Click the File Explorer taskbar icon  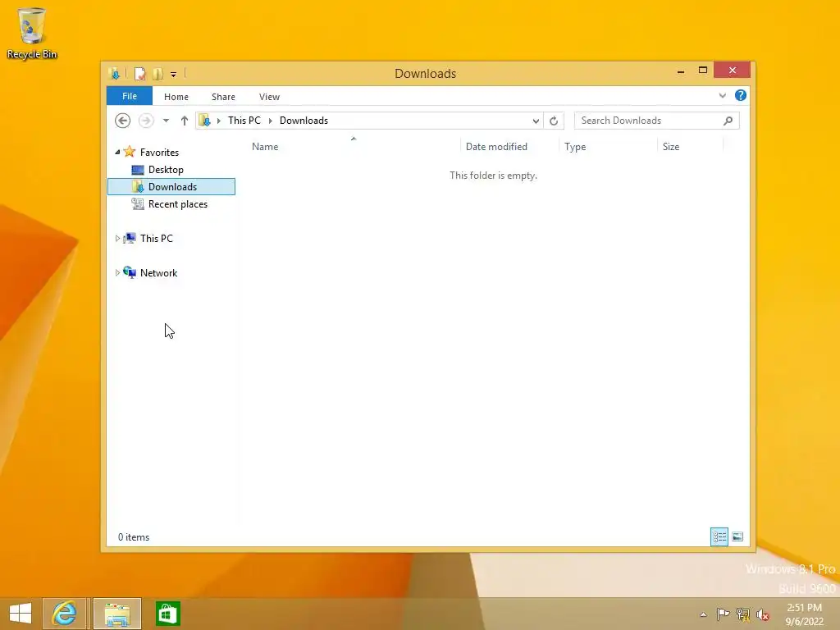(117, 614)
